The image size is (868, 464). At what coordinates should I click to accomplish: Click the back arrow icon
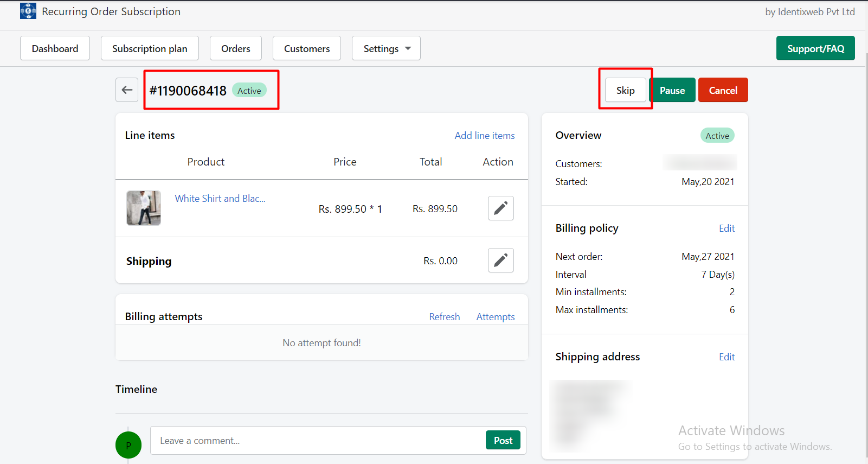[x=127, y=90]
